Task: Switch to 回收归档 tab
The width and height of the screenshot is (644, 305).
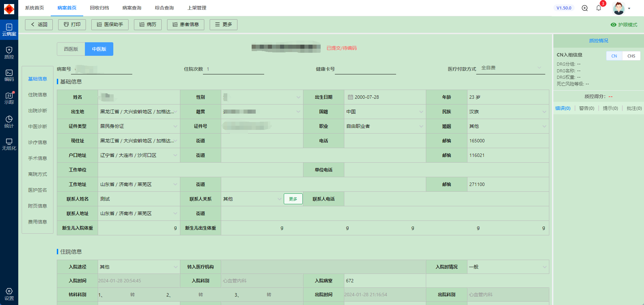Action: pyautogui.click(x=99, y=8)
